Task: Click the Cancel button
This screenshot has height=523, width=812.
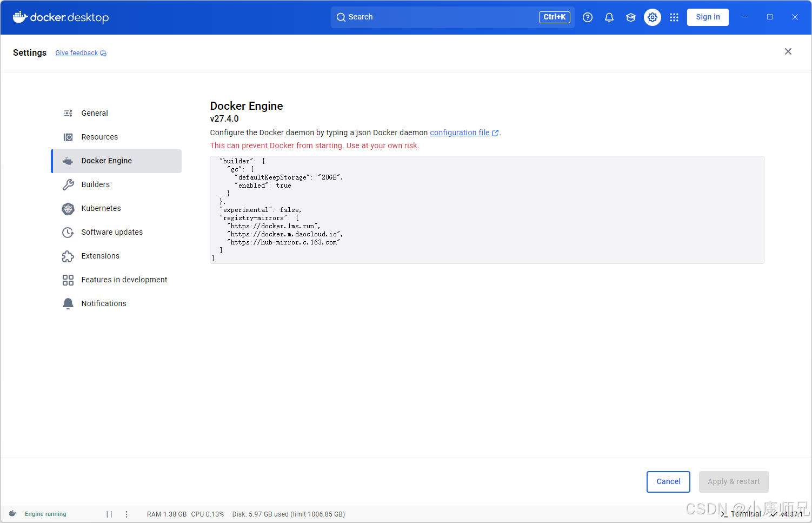Action: pyautogui.click(x=668, y=482)
